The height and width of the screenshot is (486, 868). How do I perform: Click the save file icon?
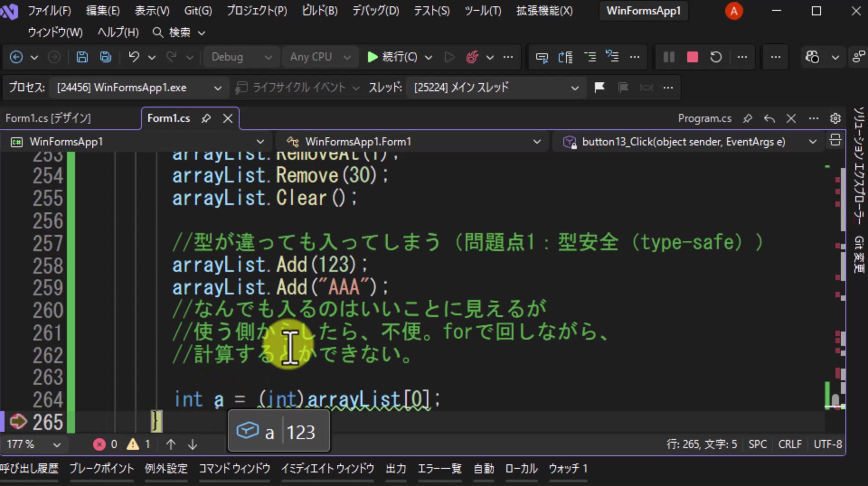click(82, 57)
